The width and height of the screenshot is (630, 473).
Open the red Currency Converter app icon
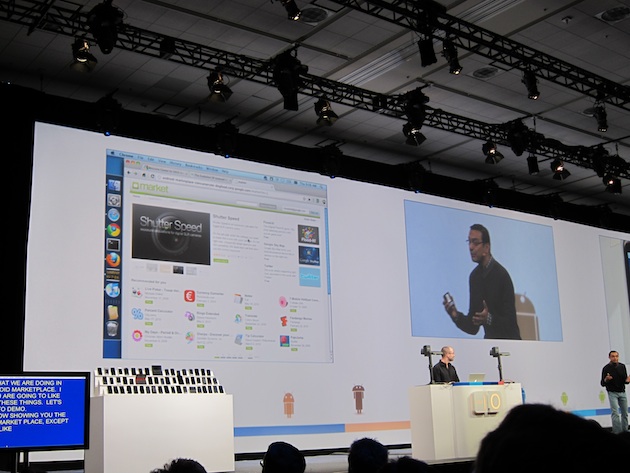tap(190, 296)
